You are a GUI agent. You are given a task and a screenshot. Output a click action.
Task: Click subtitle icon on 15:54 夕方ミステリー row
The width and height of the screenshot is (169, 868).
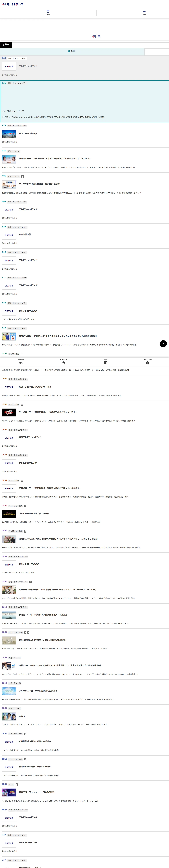coord(22,480)
